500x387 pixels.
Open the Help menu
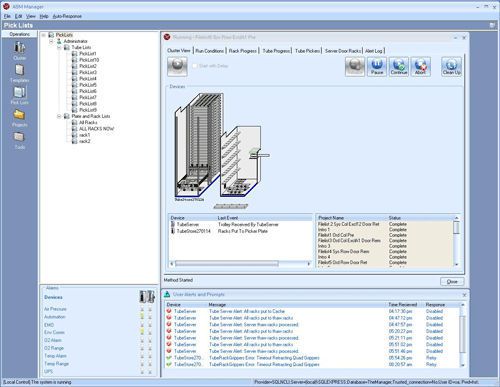click(x=44, y=16)
